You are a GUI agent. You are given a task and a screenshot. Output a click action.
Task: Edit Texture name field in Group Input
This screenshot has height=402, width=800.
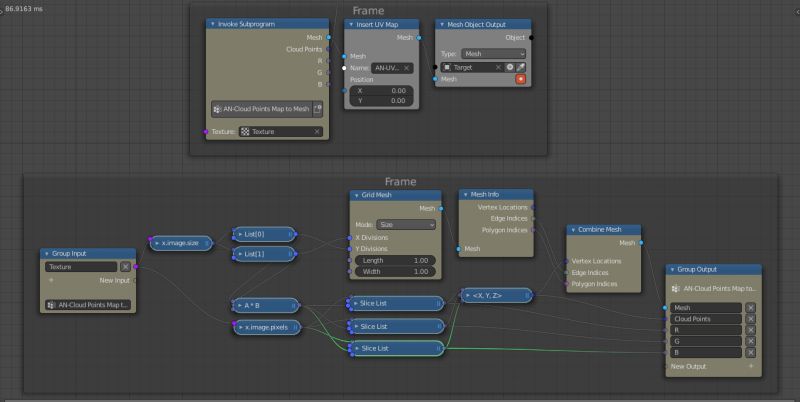point(82,267)
